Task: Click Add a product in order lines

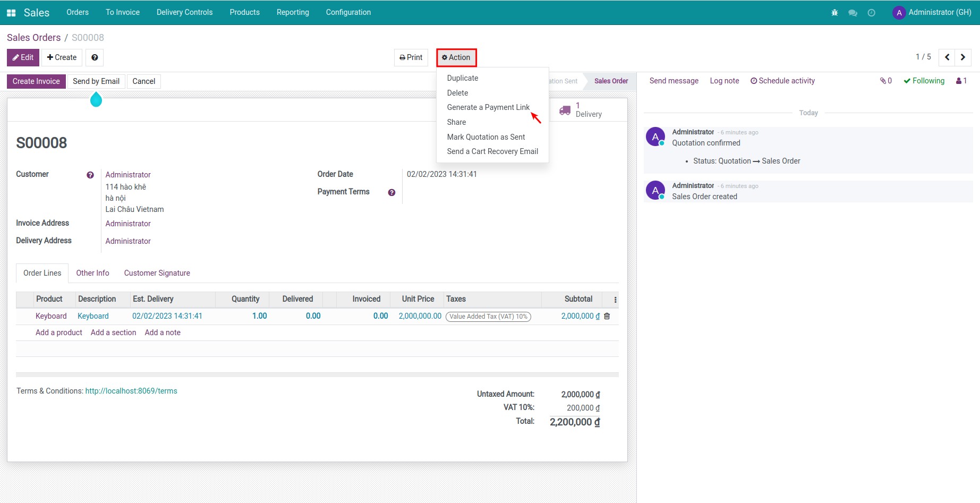Action: coord(58,333)
